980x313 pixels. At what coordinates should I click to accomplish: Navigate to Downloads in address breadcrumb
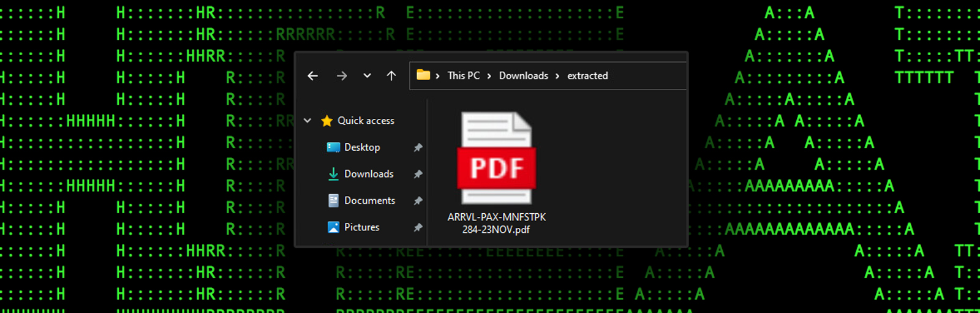click(523, 76)
